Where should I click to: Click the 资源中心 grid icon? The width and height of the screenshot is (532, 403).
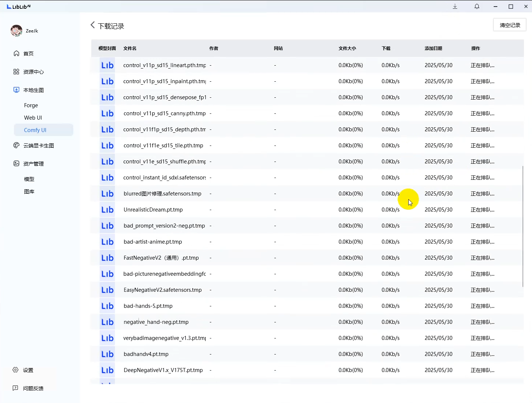pos(16,72)
